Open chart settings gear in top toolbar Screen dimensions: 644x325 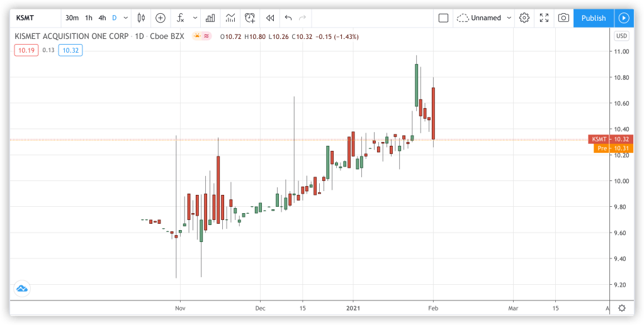524,18
